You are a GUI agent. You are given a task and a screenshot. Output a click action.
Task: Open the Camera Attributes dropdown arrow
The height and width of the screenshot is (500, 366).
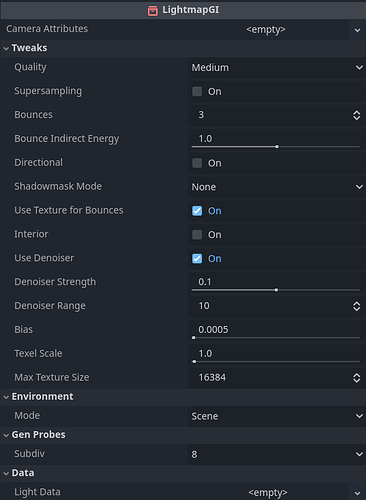tap(357, 30)
